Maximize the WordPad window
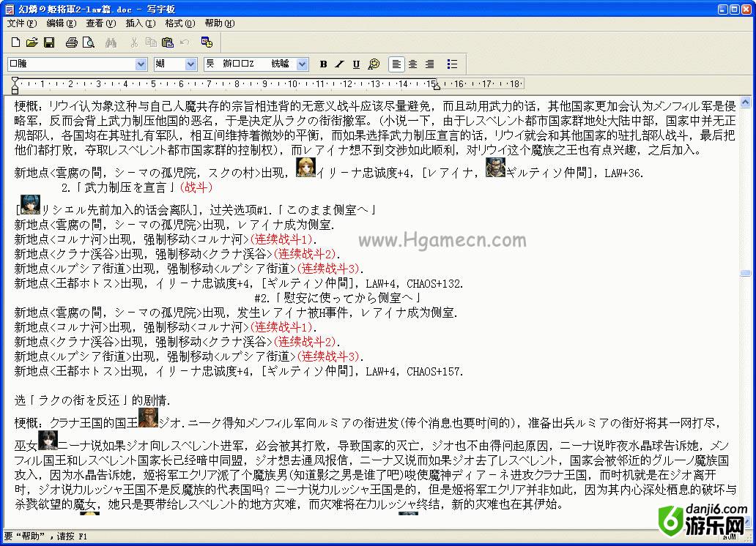This screenshot has width=756, height=546. pos(734,9)
